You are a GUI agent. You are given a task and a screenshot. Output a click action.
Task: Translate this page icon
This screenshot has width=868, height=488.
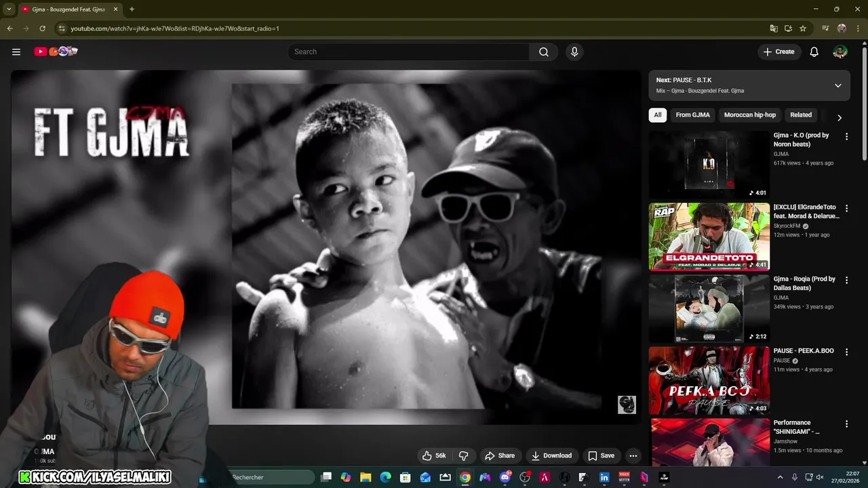[x=774, y=28]
